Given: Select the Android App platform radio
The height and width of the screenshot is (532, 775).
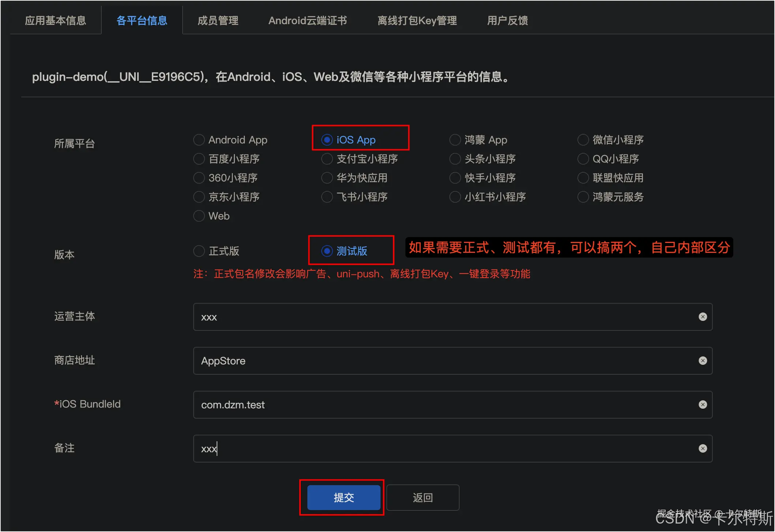Looking at the screenshot, I should (199, 140).
